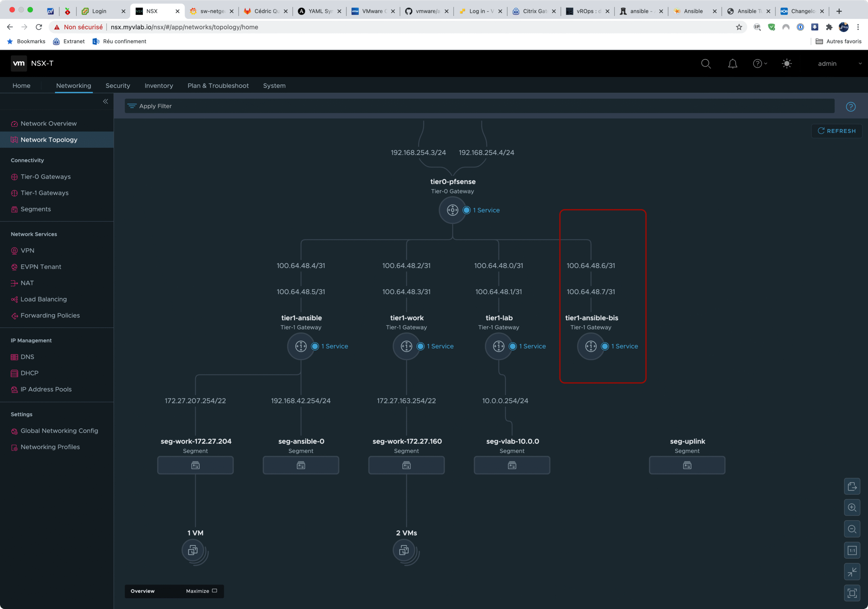Click the REFRESH button
Viewport: 868px width, 609px height.
click(836, 131)
